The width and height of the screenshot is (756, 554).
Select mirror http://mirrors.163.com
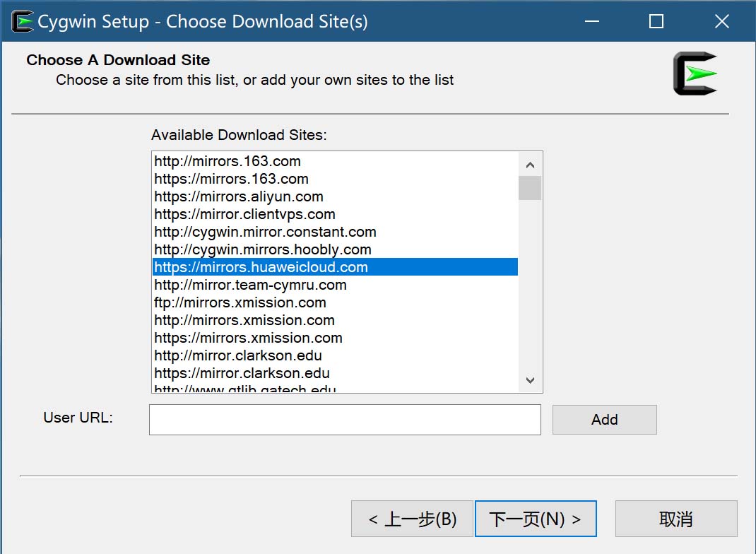pos(335,161)
